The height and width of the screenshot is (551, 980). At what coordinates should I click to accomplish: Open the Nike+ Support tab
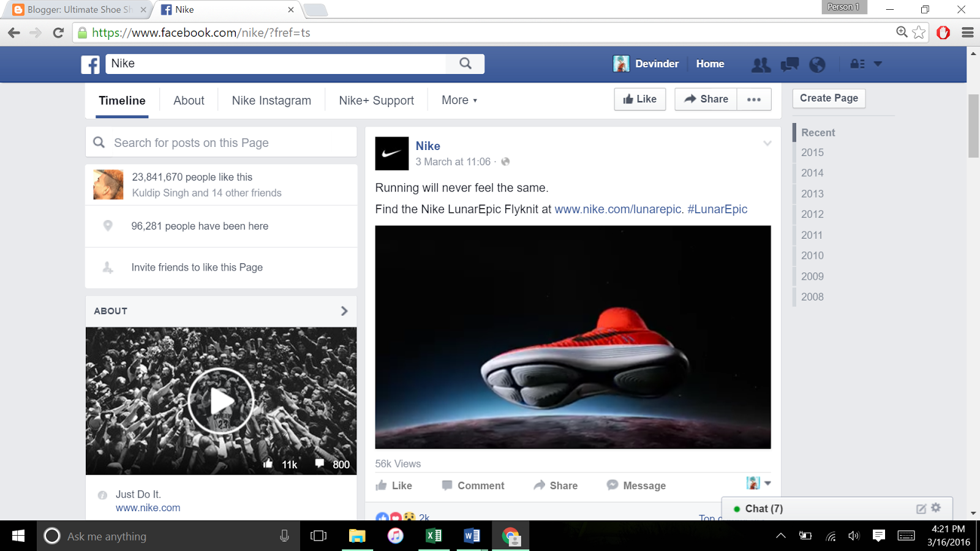click(375, 100)
